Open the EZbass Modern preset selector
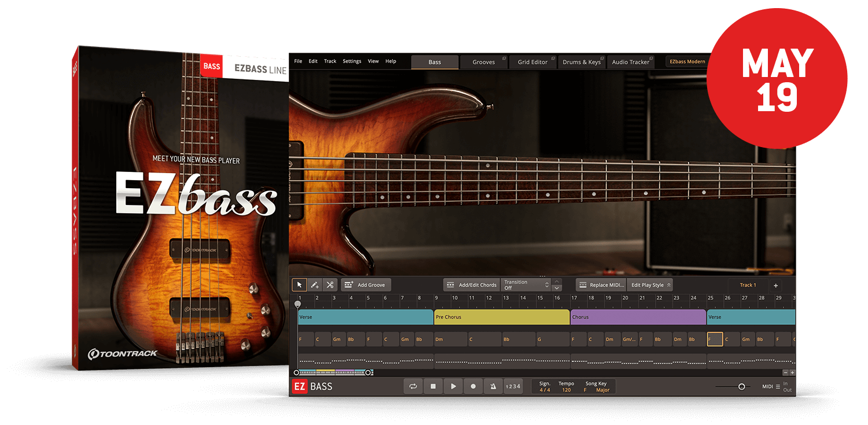 coord(687,61)
